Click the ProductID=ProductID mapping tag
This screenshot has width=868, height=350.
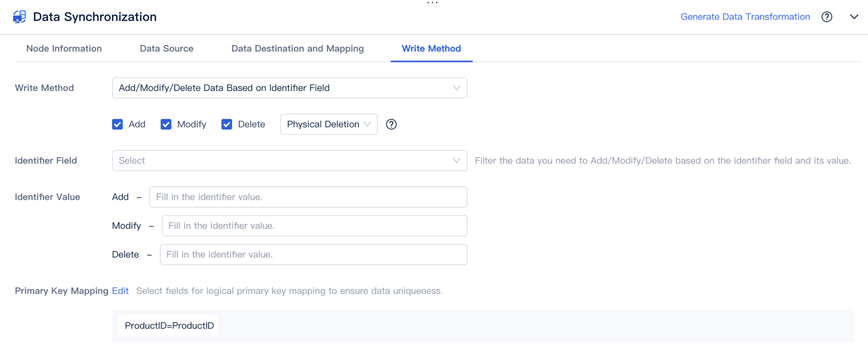pos(169,326)
